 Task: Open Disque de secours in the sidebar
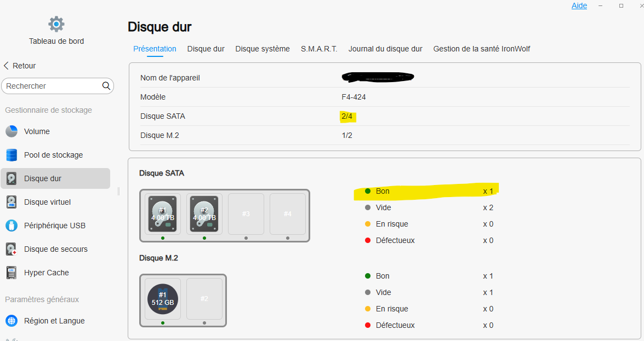[x=55, y=249]
